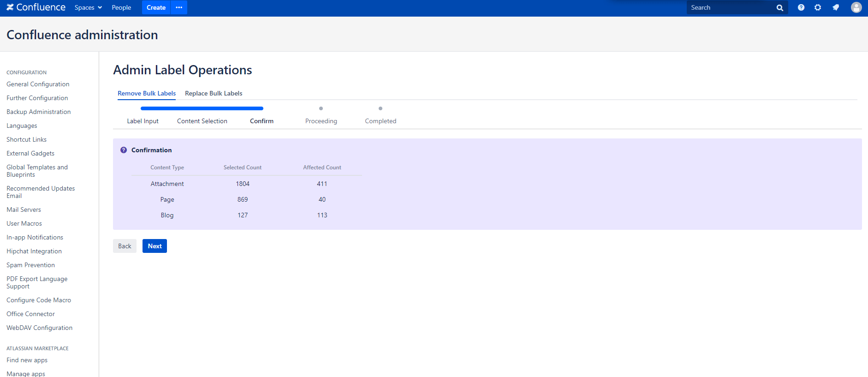Switch to Remove Bulk Labels tab
The height and width of the screenshot is (377, 868).
147,93
